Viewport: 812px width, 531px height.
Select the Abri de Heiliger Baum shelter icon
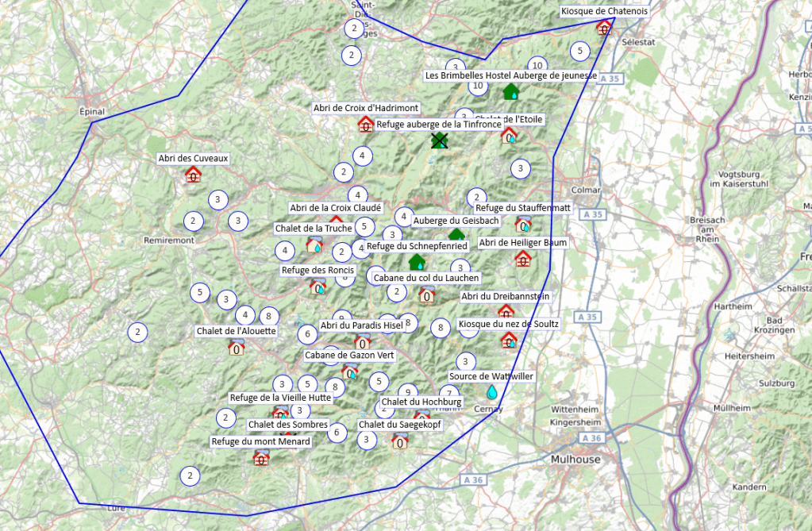[522, 259]
